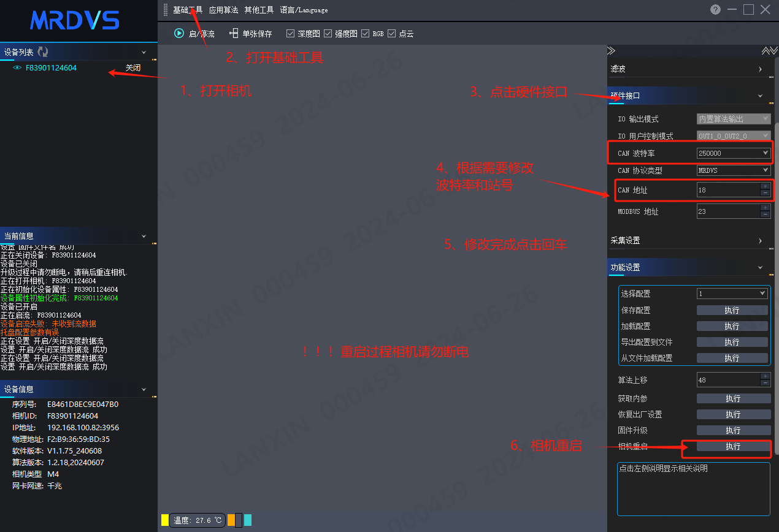
Task: Click 执行 for 从文件加载配置
Action: click(732, 358)
